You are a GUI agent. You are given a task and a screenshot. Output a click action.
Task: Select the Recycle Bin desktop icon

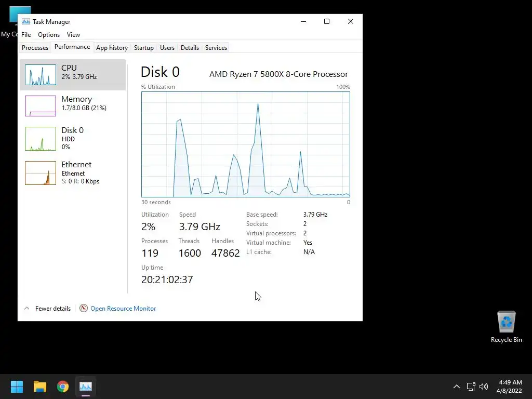click(x=506, y=327)
